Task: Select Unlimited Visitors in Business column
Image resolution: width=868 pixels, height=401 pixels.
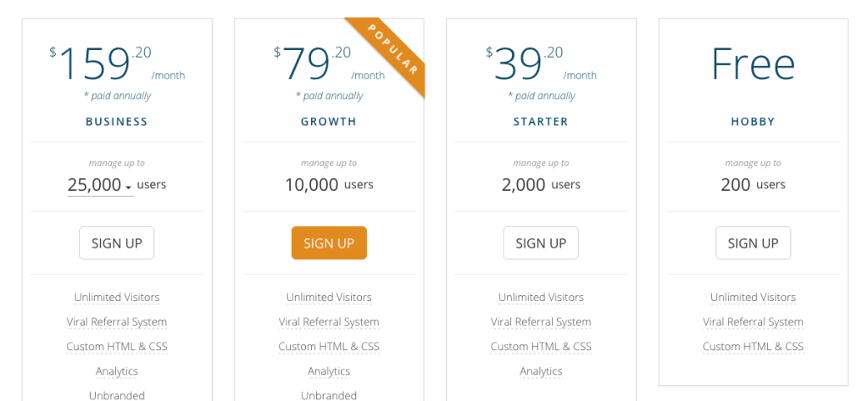Action: pos(117,298)
